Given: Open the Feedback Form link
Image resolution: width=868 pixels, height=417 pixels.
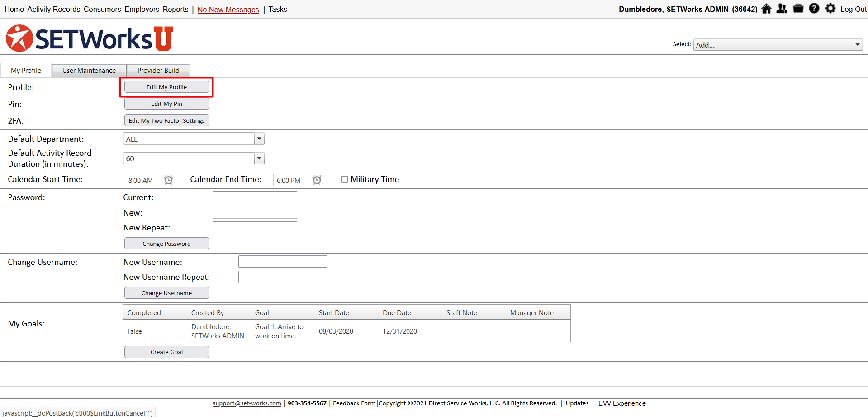Looking at the screenshot, I should 354,403.
